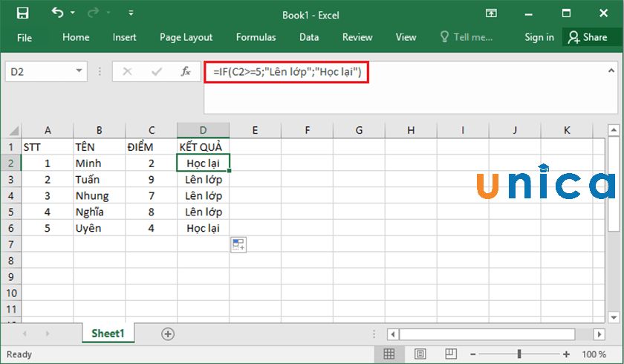Switch to Normal view in status bar
The height and width of the screenshot is (364, 624).
click(x=390, y=354)
